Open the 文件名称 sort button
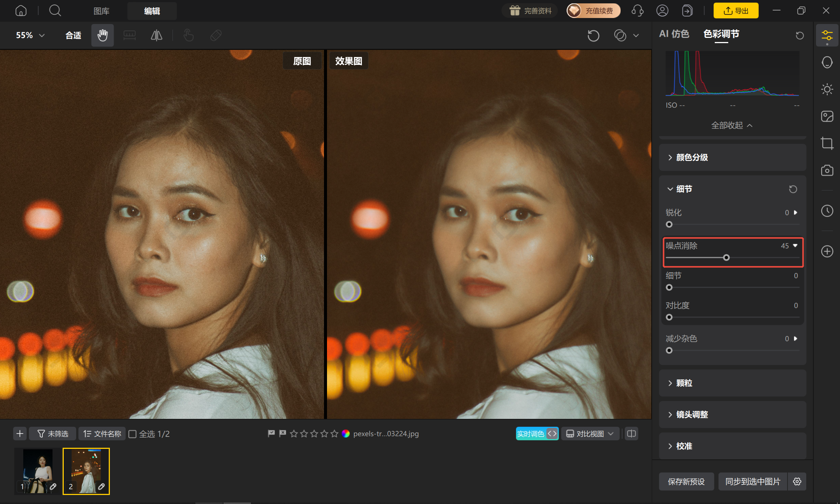Screen dimensions: 840x504 point(102,434)
